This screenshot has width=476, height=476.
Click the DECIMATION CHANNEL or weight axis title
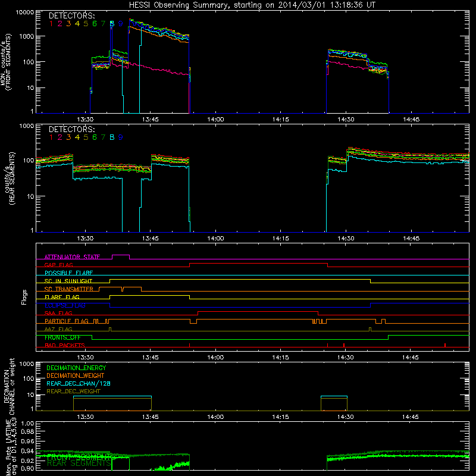pos(10,386)
